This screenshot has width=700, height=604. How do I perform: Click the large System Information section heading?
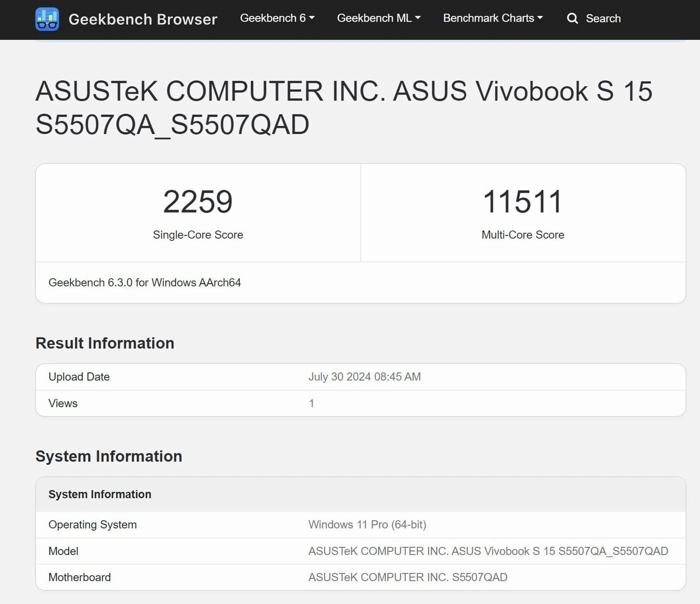click(109, 456)
